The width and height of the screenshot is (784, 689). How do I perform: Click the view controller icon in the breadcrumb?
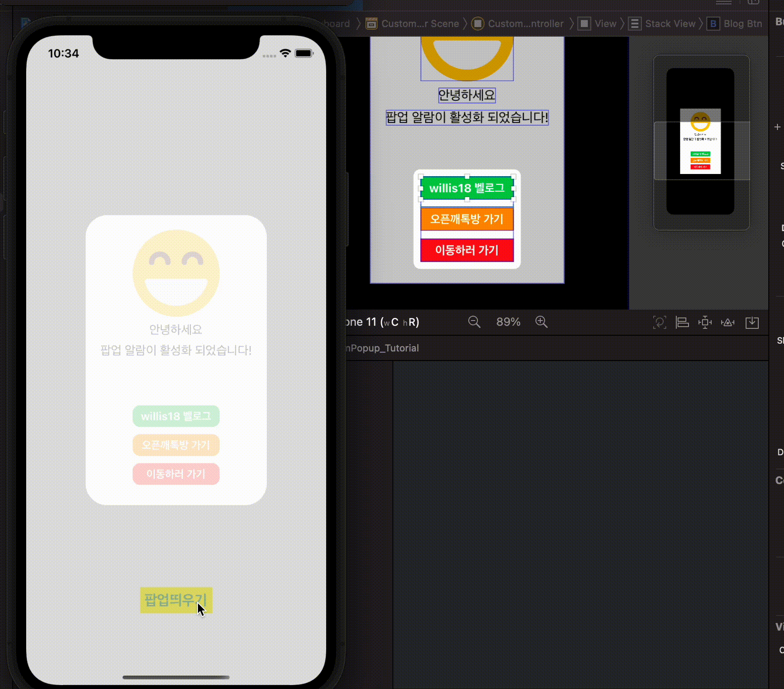(x=477, y=24)
